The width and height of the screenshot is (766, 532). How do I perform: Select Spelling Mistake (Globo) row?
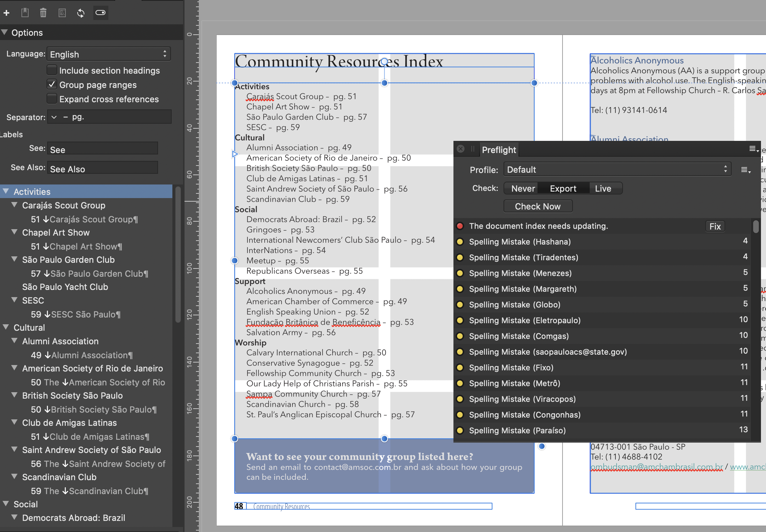tap(602, 305)
